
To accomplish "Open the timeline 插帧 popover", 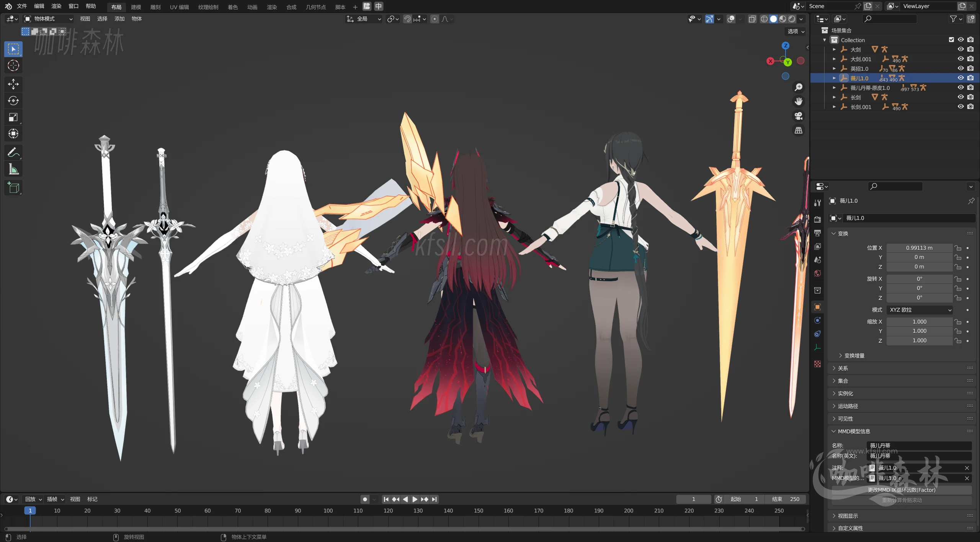I will click(55, 499).
